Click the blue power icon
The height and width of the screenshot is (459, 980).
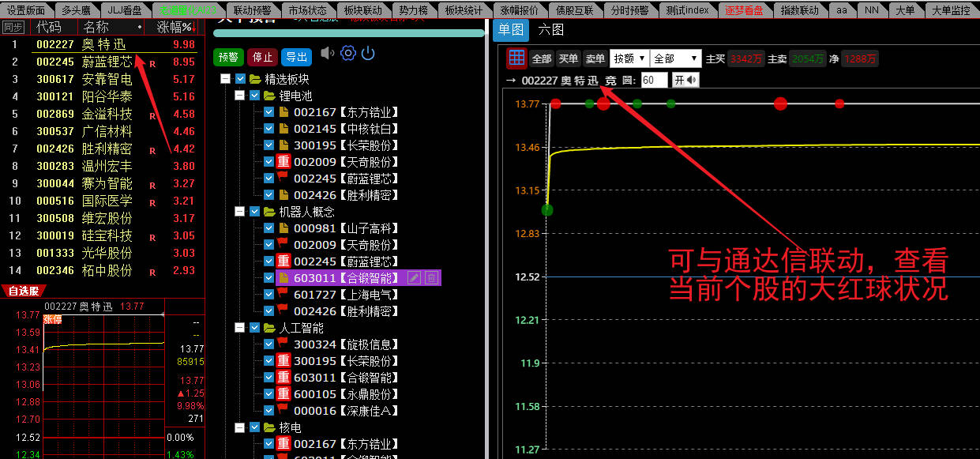click(367, 54)
